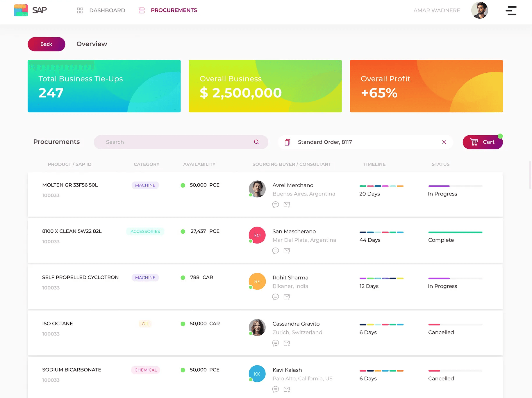The height and width of the screenshot is (398, 532).
Task: Click the Back button
Action: click(46, 44)
